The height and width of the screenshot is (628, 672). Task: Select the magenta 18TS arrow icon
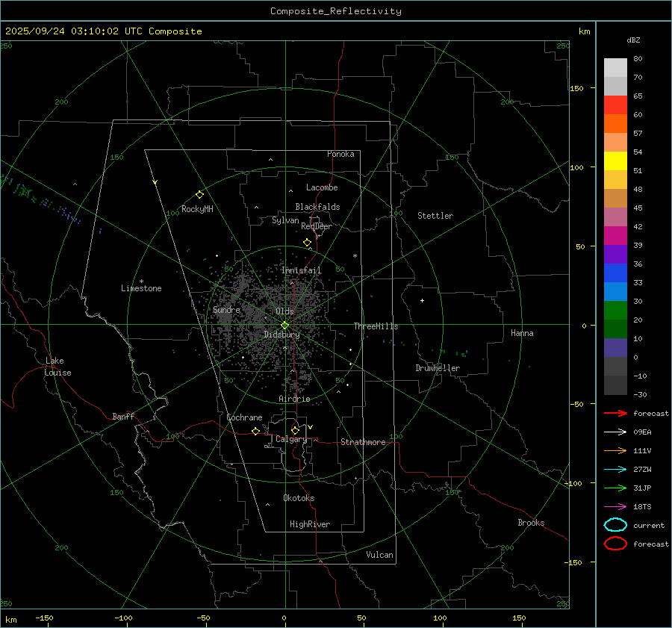(615, 506)
